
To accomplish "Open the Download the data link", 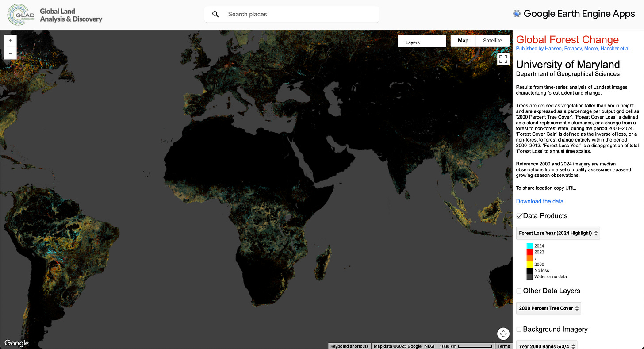I will coord(540,201).
